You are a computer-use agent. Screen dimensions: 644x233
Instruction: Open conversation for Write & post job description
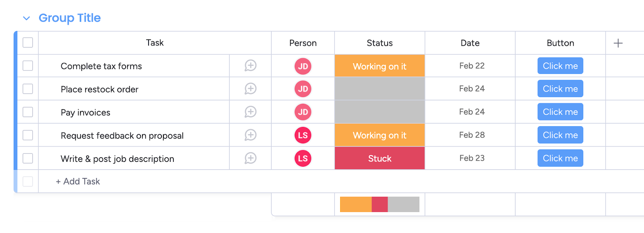(250, 158)
